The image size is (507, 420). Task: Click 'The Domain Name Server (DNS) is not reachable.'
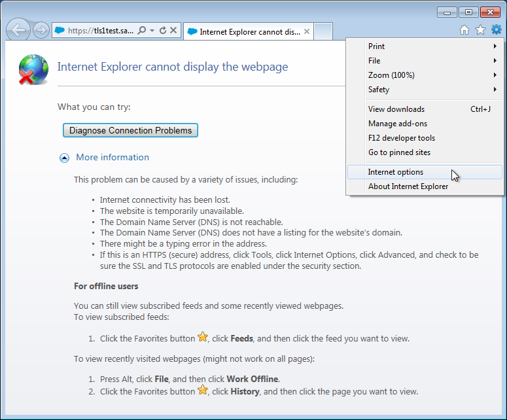192,222
